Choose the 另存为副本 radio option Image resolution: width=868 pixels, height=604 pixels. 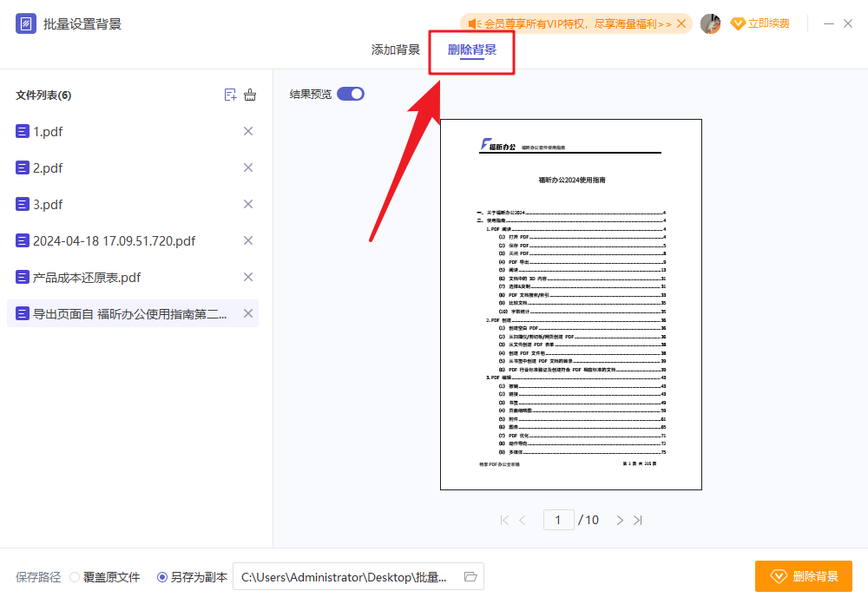(x=162, y=577)
